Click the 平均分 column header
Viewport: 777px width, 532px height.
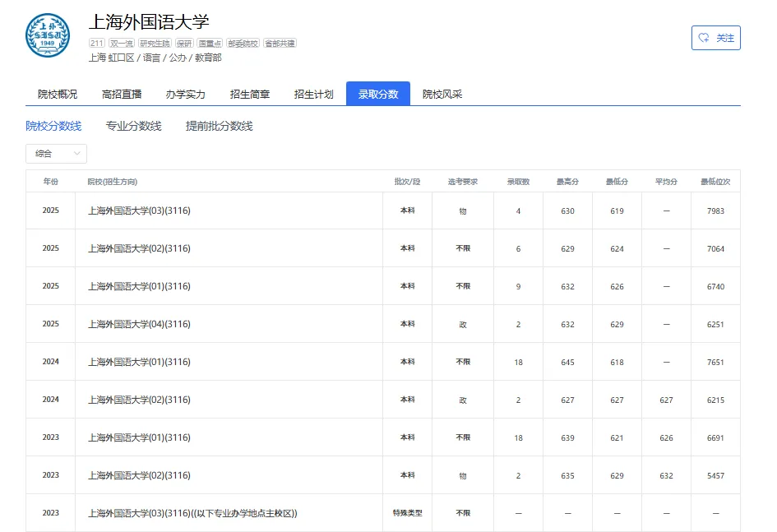(666, 182)
